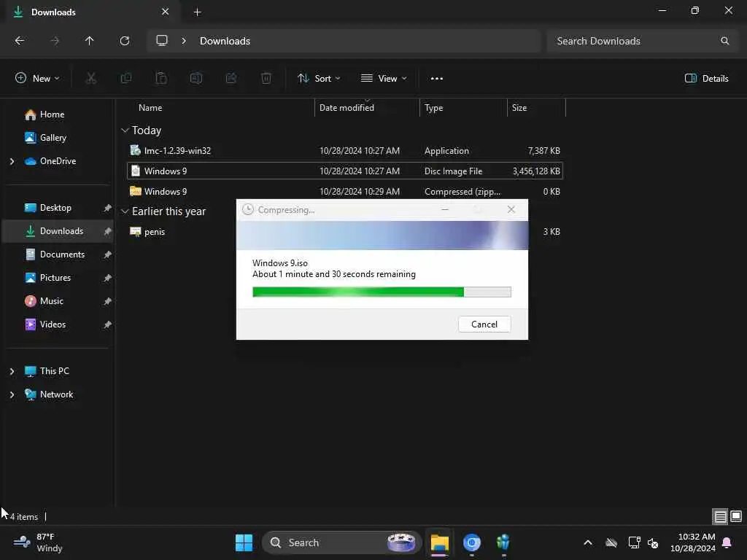The image size is (747, 560).
Task: Collapse the Today group
Action: (125, 130)
